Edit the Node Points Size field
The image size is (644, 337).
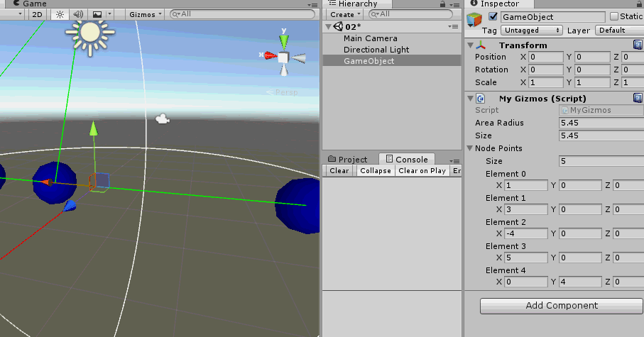click(601, 161)
